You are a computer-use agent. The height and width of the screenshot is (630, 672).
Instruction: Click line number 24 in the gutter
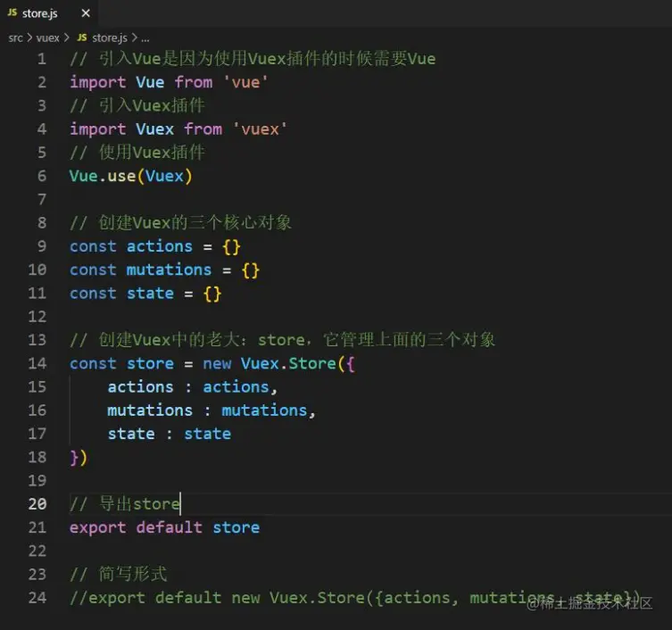tap(37, 597)
